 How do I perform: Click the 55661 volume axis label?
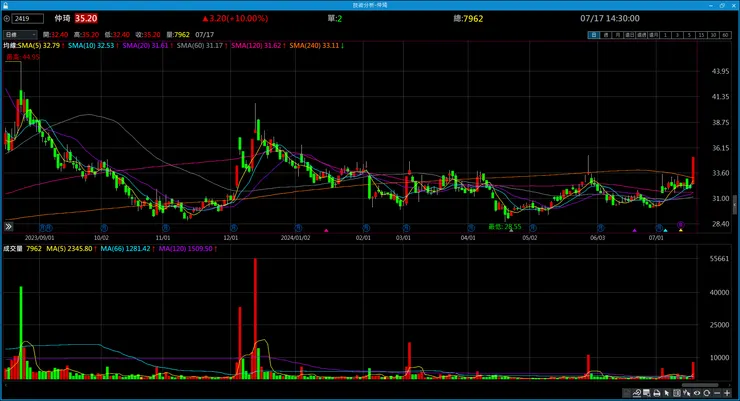click(719, 259)
